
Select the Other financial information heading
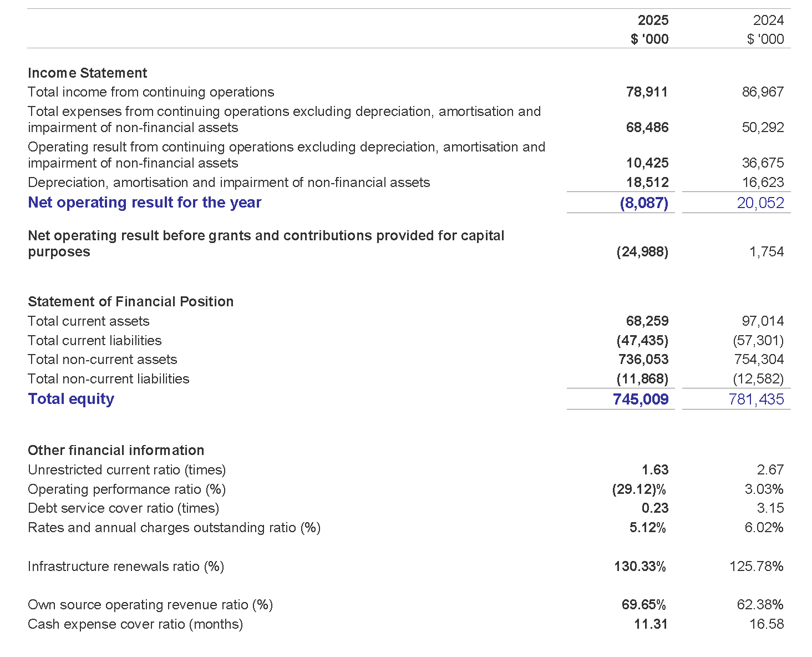(116, 450)
